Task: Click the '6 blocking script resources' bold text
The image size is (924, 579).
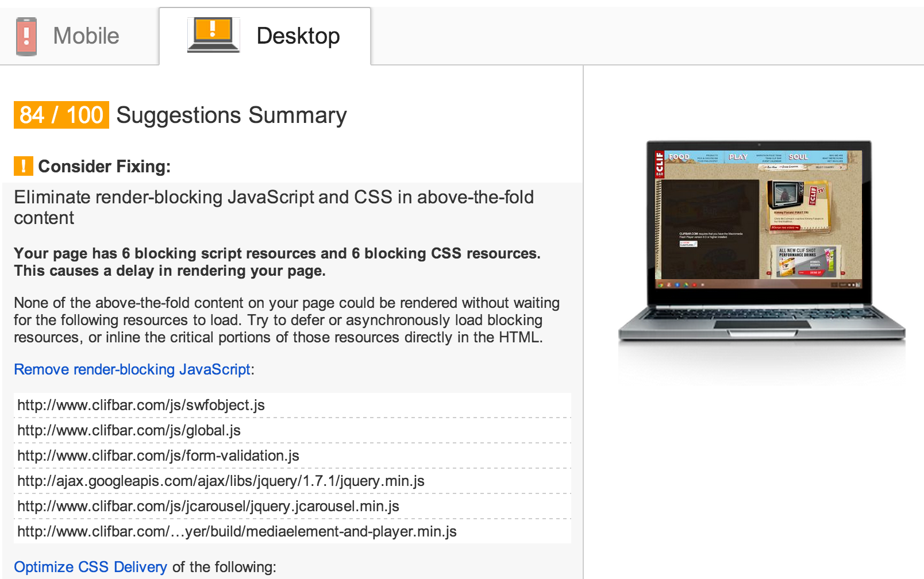Action: 218,253
